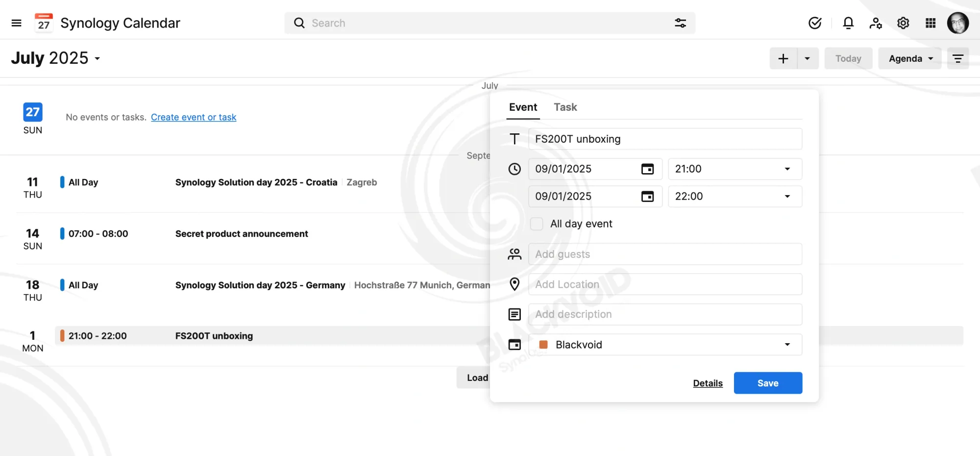The height and width of the screenshot is (456, 980).
Task: Click the Add guests field
Action: click(665, 254)
